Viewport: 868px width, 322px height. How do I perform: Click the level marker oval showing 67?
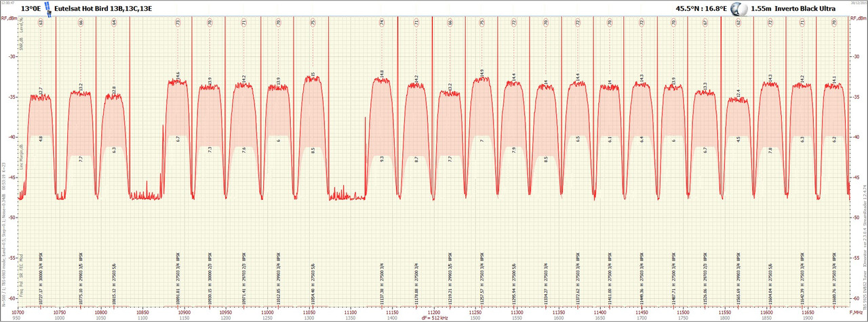click(x=705, y=22)
